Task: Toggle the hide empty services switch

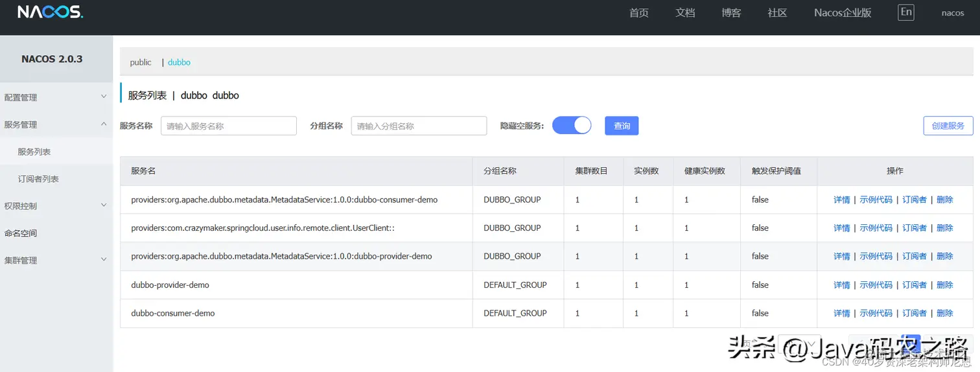Action: [x=572, y=125]
